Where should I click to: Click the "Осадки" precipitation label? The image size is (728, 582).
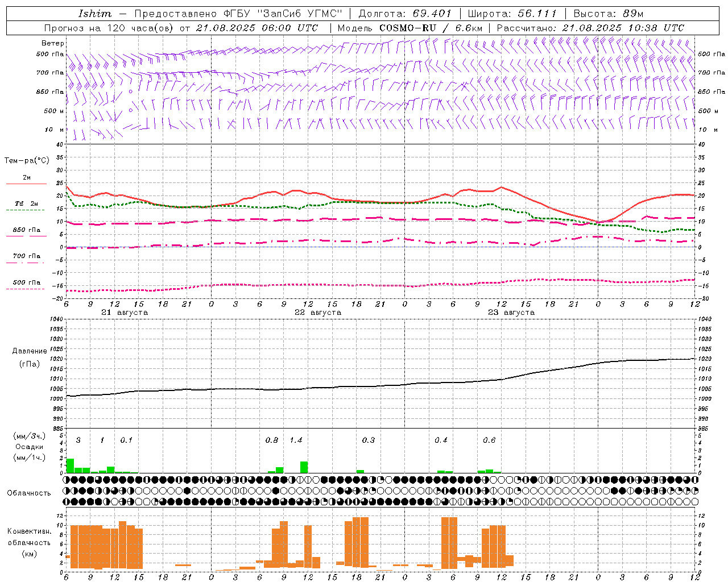click(x=30, y=447)
